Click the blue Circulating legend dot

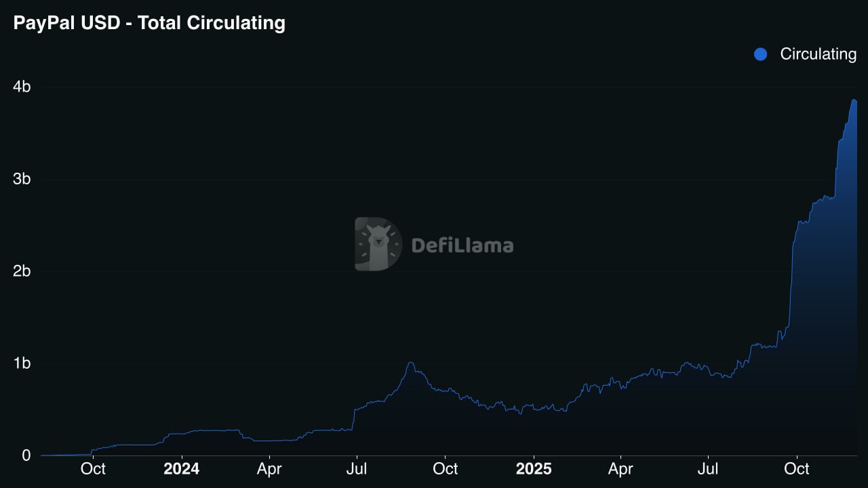[760, 54]
